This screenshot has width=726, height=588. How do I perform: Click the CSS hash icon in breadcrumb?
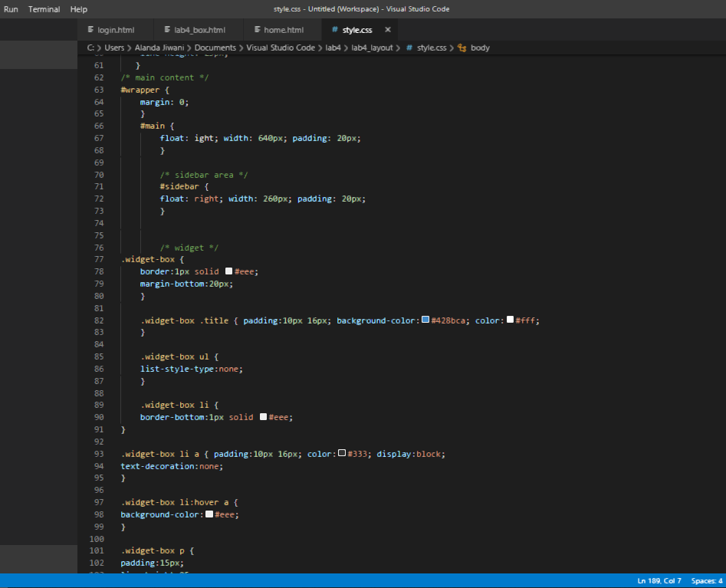click(x=409, y=48)
